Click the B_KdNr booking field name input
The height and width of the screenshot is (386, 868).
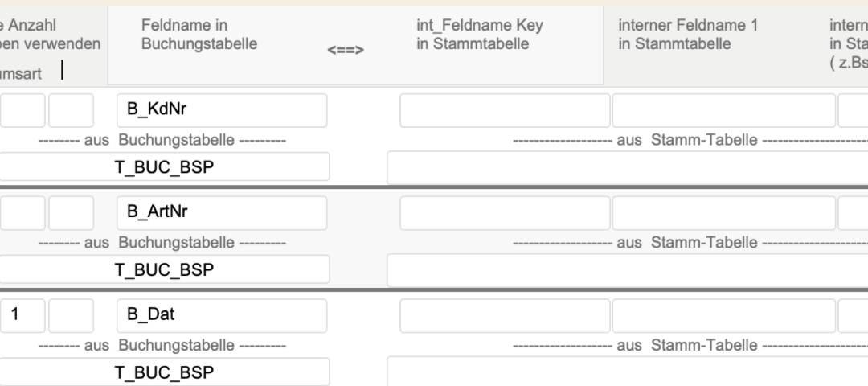(x=222, y=111)
